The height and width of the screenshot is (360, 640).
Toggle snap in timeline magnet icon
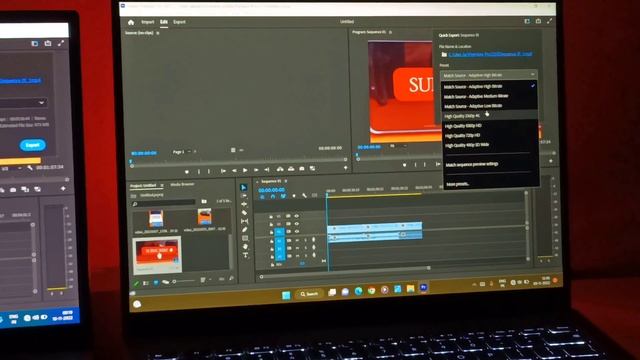(x=273, y=197)
